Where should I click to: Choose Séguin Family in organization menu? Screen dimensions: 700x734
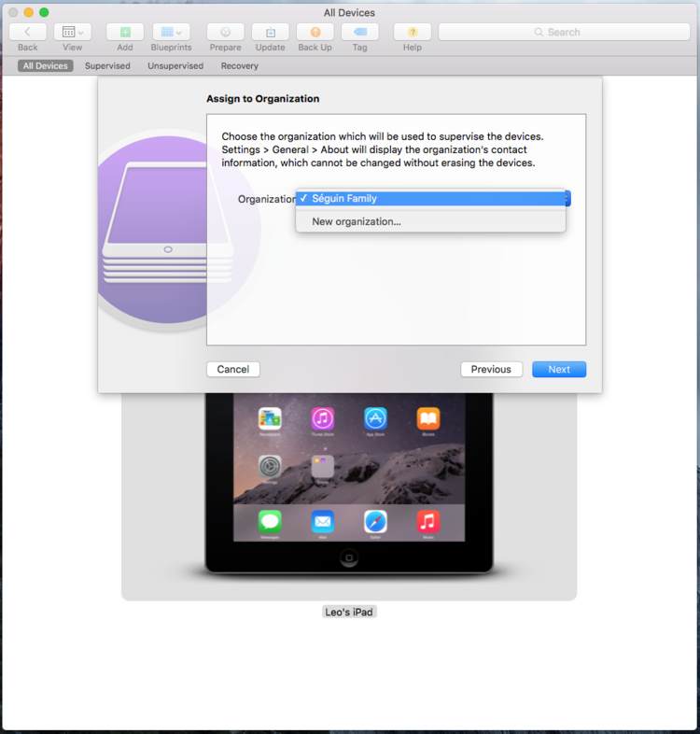coord(430,199)
